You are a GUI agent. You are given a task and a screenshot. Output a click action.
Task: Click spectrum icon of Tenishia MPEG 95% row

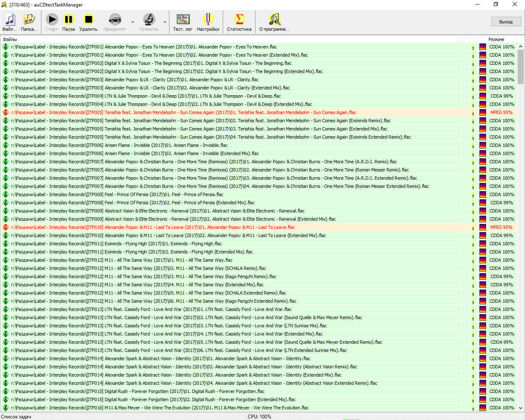(483, 112)
